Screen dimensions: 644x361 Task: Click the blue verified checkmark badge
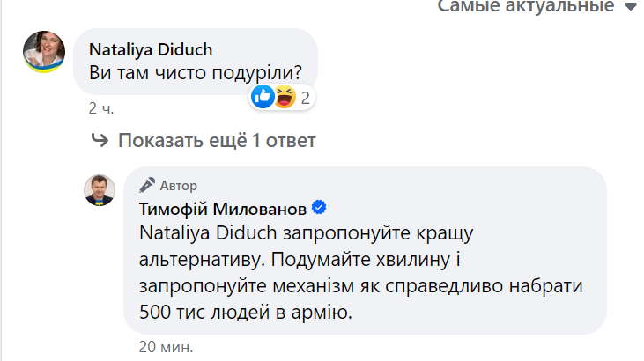[320, 208]
